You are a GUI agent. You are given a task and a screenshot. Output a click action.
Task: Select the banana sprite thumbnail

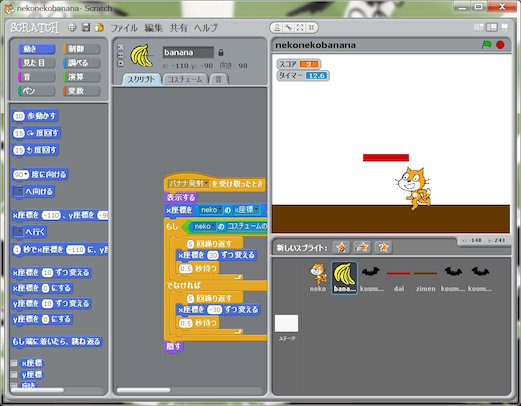pyautogui.click(x=344, y=278)
